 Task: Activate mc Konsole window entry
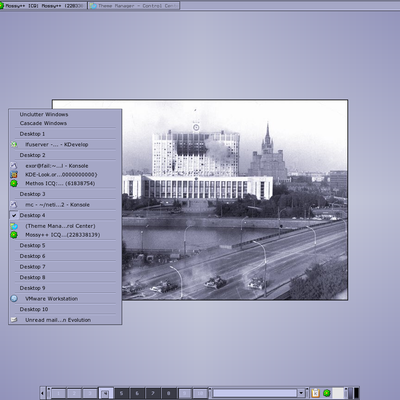pos(65,205)
